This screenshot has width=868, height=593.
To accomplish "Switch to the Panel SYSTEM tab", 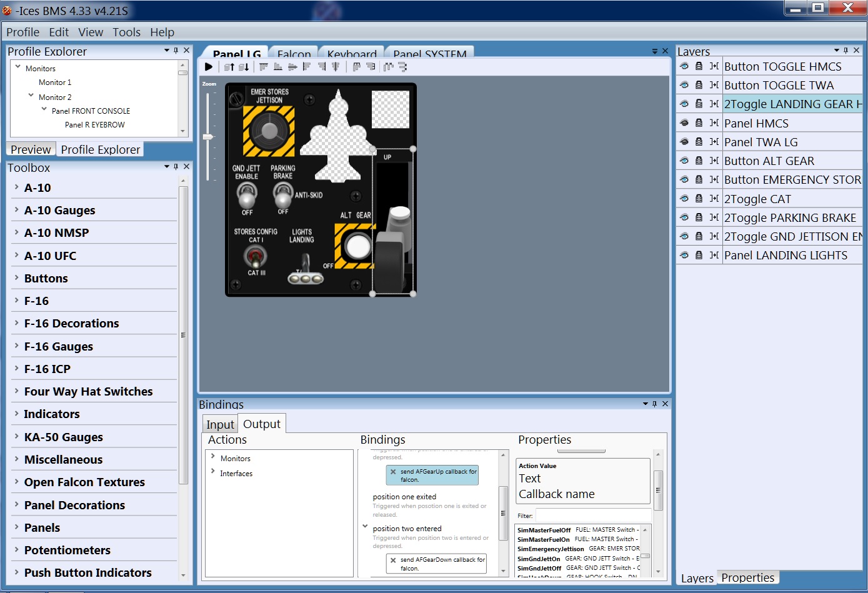I will click(430, 53).
